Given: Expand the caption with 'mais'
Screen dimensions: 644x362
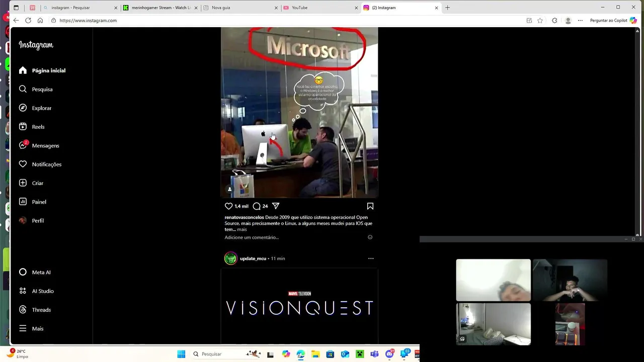Looking at the screenshot, I should point(242,229).
